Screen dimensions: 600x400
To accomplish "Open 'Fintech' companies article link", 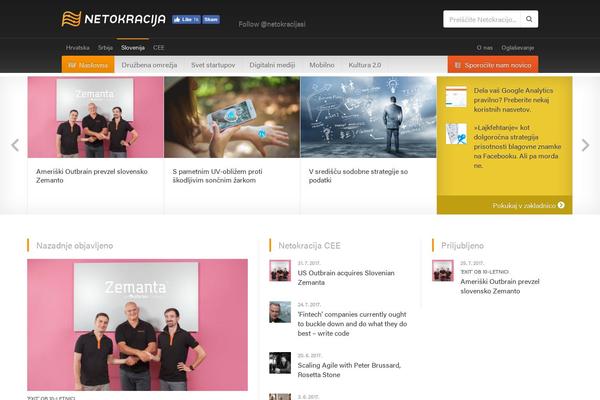I will (352, 324).
